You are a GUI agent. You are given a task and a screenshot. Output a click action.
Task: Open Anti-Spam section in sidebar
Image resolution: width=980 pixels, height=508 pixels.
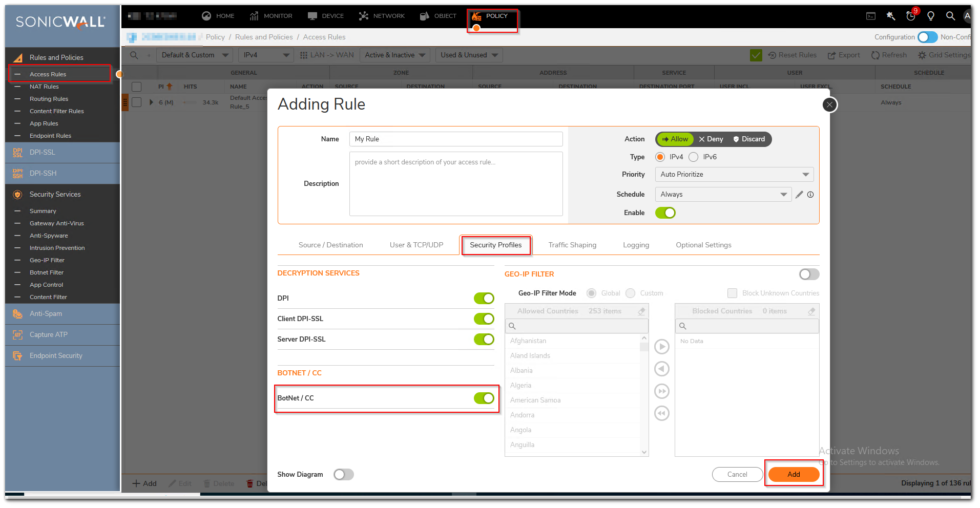click(x=62, y=314)
